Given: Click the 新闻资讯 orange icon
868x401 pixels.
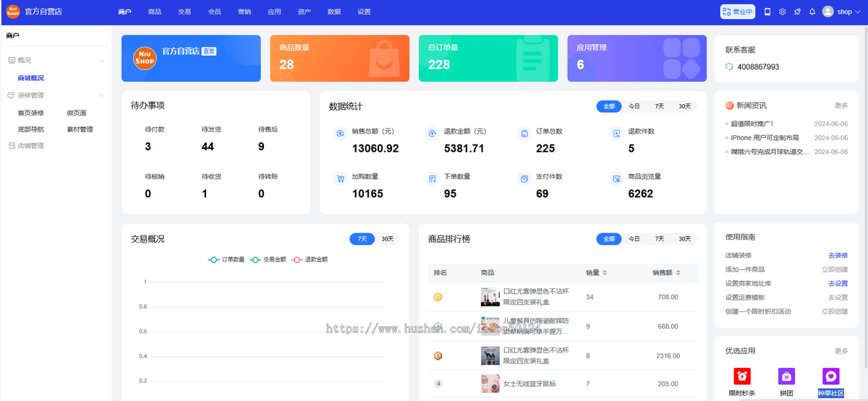Looking at the screenshot, I should click(x=730, y=105).
